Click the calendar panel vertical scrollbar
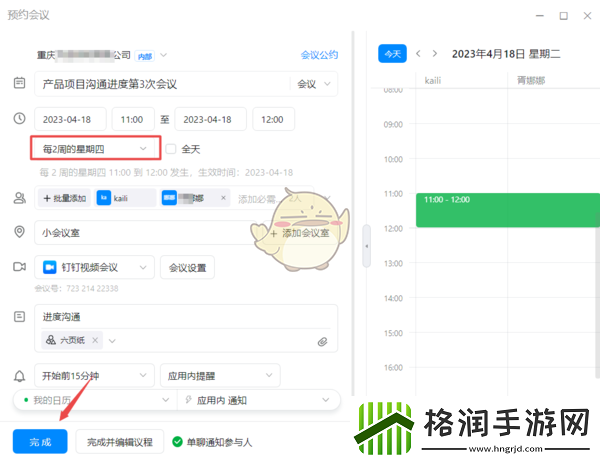 [597, 295]
